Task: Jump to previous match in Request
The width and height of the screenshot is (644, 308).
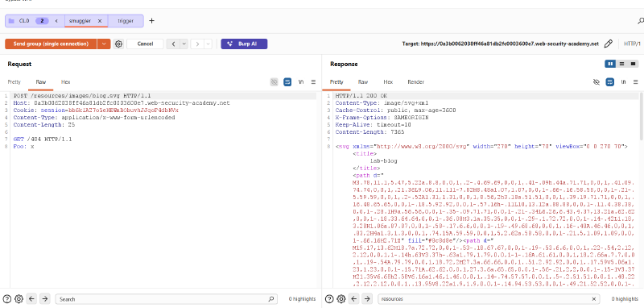Action: coord(32,299)
